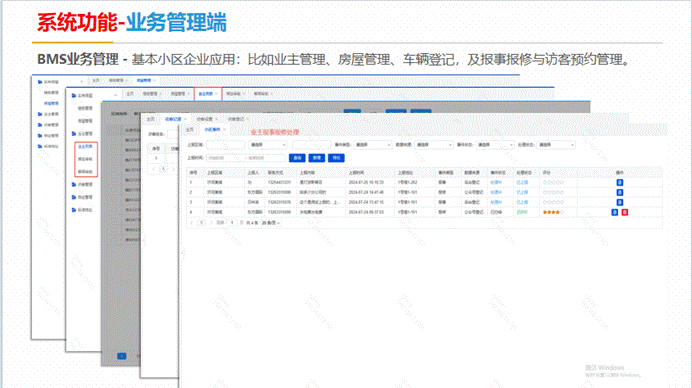Image resolution: width=692 pixels, height=388 pixels.
Task: Click previous-page arrow in 访客记录 window
Action: point(154,169)
